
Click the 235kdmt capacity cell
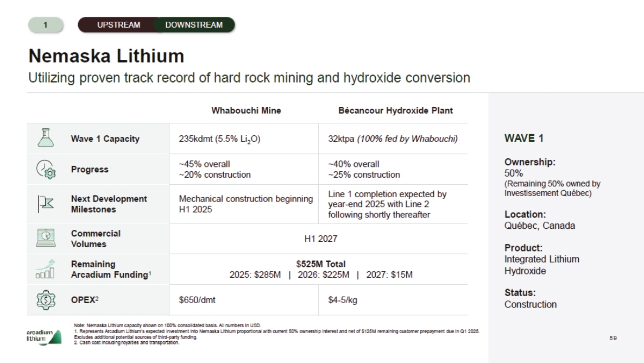pyautogui.click(x=220, y=139)
